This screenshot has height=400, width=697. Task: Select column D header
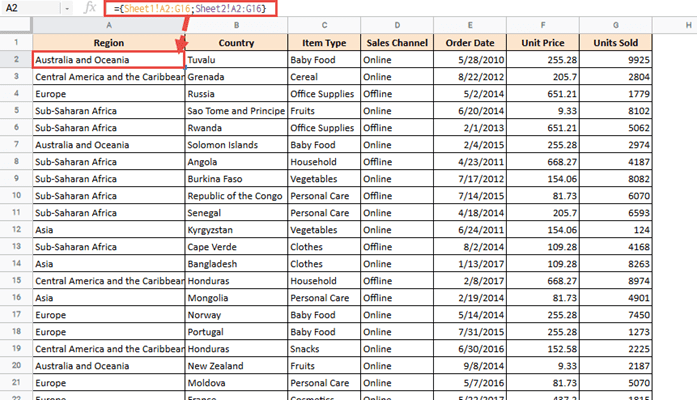click(x=397, y=25)
